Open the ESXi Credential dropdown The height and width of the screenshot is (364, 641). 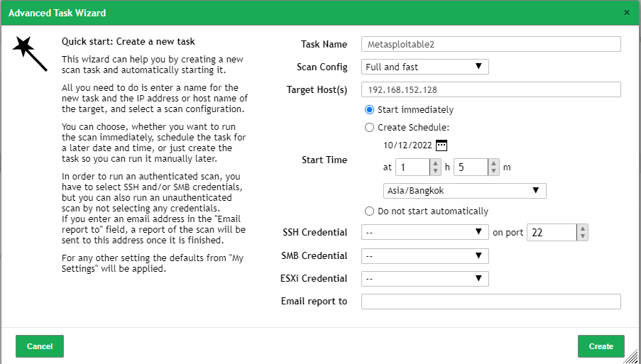424,279
